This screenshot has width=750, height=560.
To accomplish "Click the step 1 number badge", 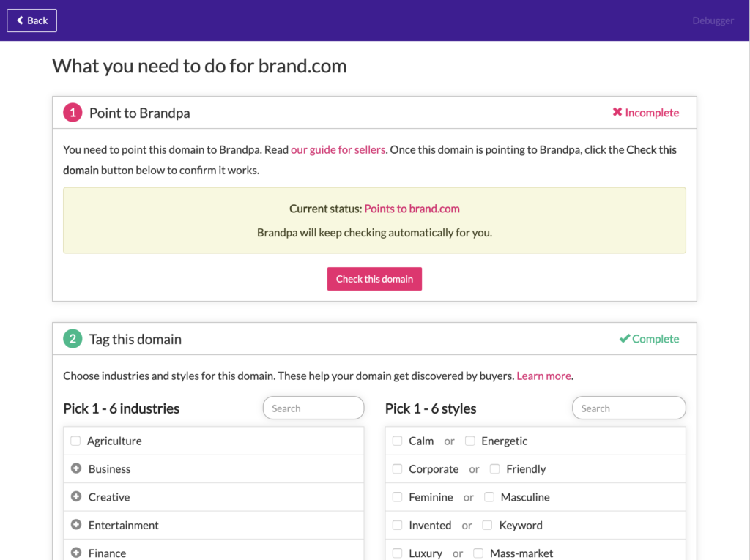I will (x=73, y=113).
